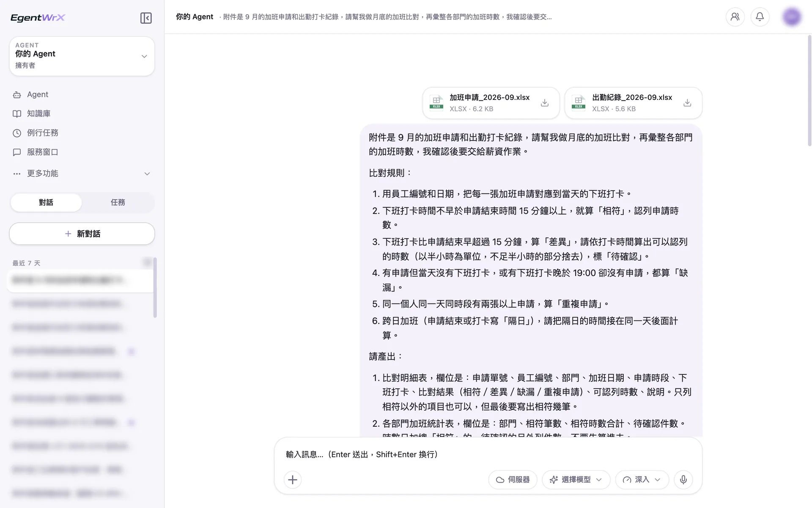Start a 新對話
The width and height of the screenshot is (812, 508).
click(x=82, y=234)
